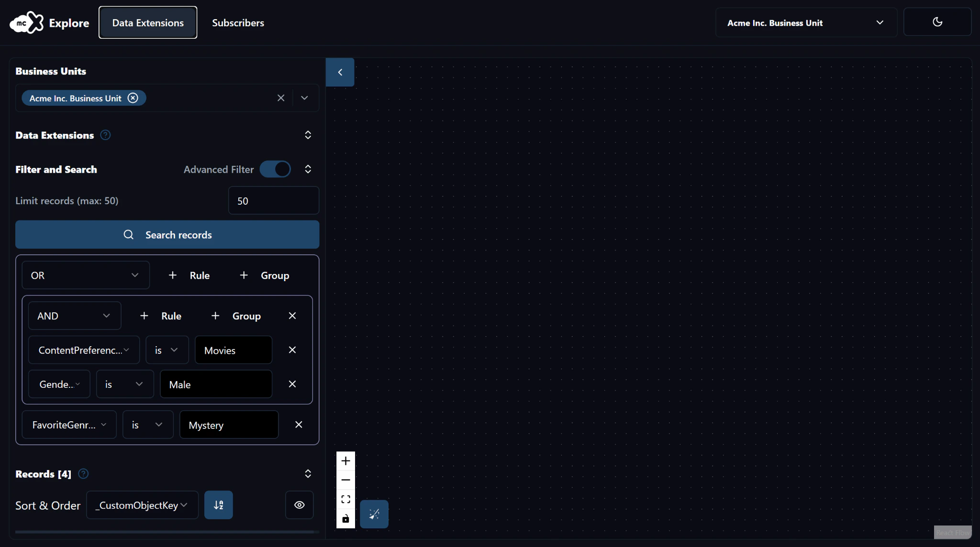
Task: Open the FavoriteGenre field dropdown
Action: point(69,425)
